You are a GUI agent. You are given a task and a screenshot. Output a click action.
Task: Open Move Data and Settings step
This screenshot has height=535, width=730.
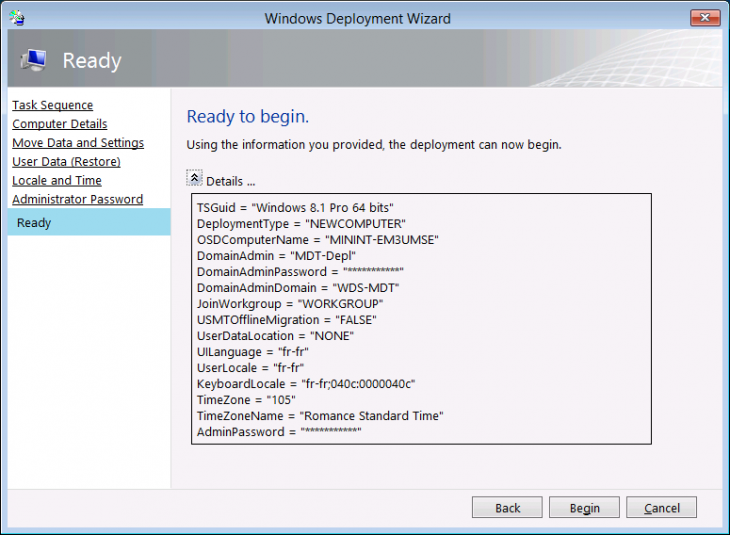click(78, 143)
